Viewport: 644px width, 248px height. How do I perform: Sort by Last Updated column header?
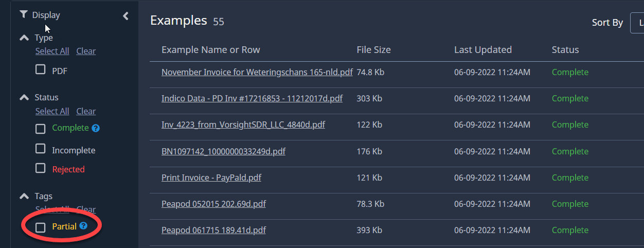click(x=482, y=50)
